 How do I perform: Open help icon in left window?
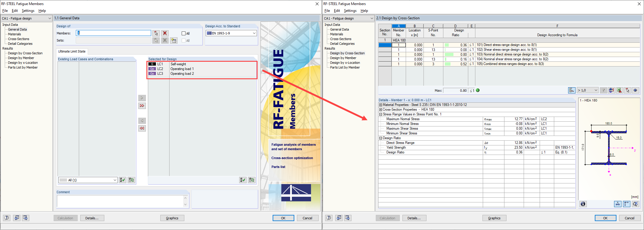point(7,218)
